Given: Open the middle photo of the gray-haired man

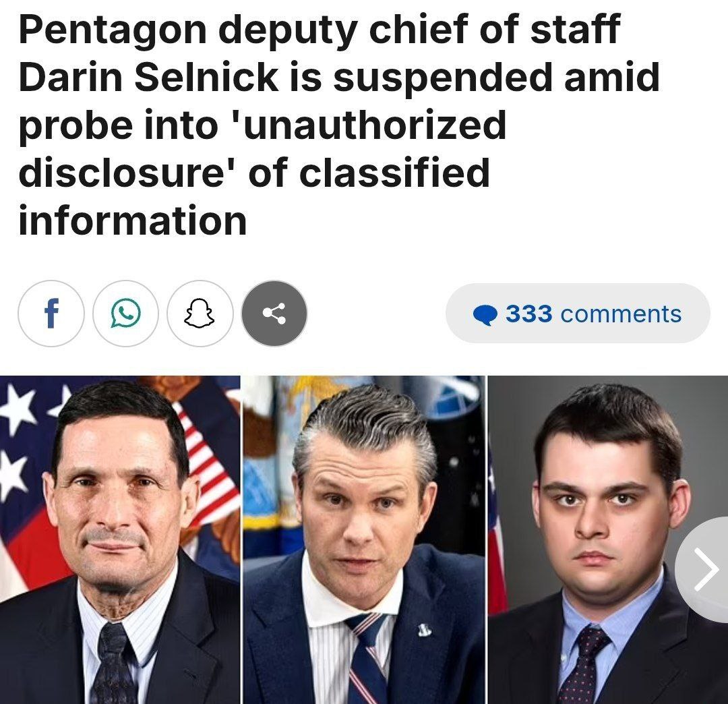Looking at the screenshot, I should click(364, 539).
